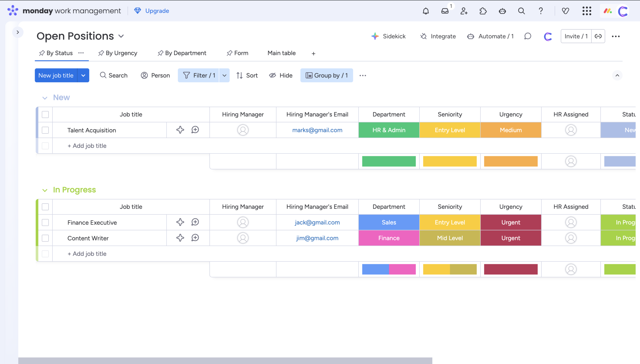This screenshot has height=364, width=640.
Task: Open the notifications bell
Action: (x=425, y=11)
